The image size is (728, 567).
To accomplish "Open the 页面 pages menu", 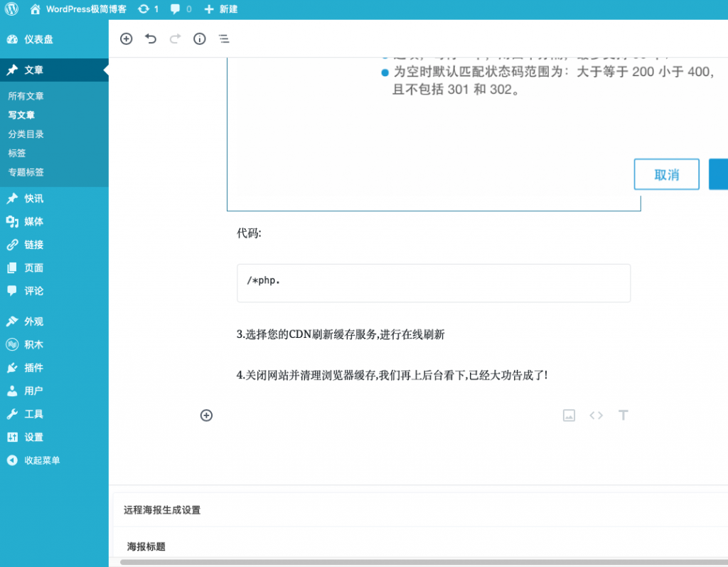I will pos(54,268).
